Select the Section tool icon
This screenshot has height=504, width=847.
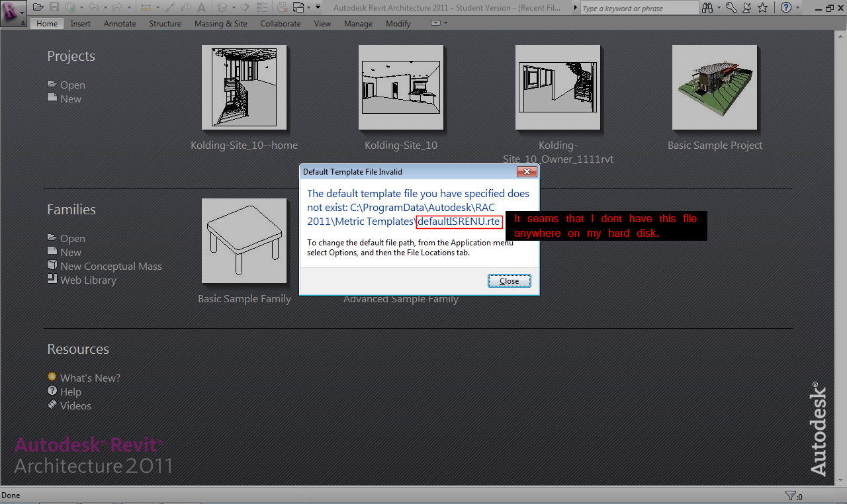(245, 7)
